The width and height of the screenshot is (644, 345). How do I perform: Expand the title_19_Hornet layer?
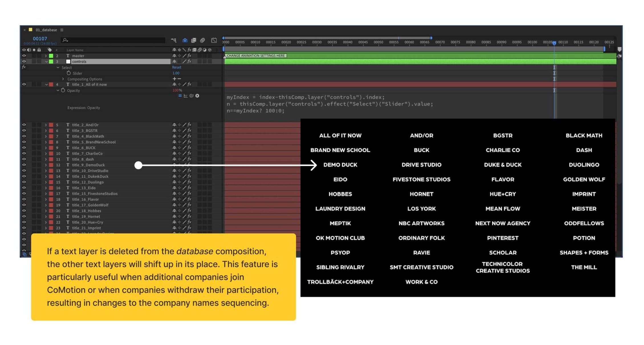coord(46,217)
